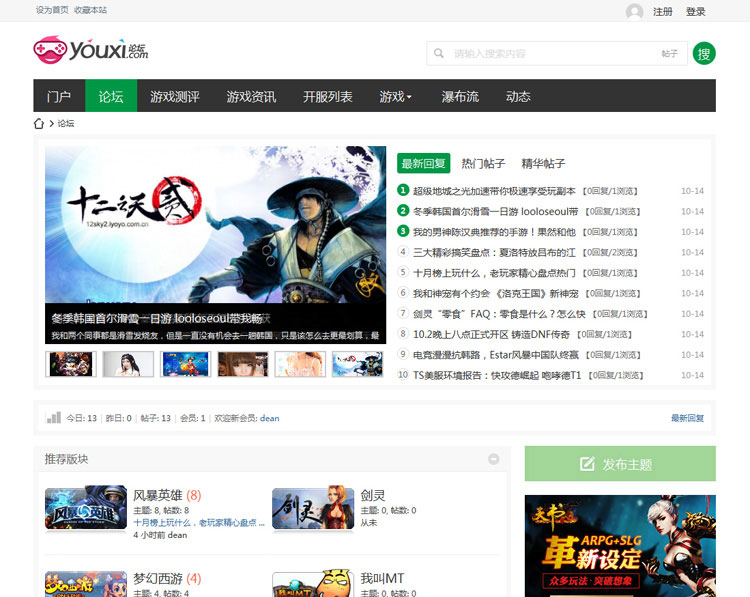
Task: Click the 最新回复 link in the stats bar
Action: pos(687,418)
